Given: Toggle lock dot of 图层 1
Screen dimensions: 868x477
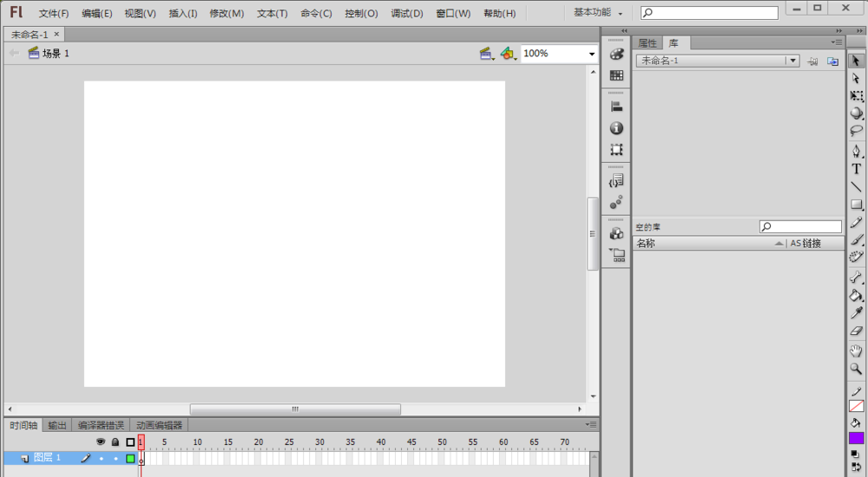Looking at the screenshot, I should [115, 458].
